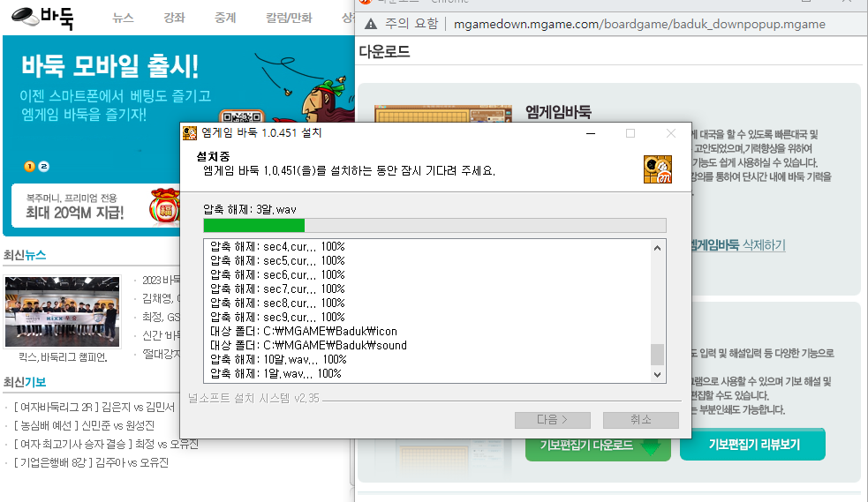Click the log line 압축 해제: 10알.wav... 100%
Viewport: 868px width, 502px height.
[278, 359]
